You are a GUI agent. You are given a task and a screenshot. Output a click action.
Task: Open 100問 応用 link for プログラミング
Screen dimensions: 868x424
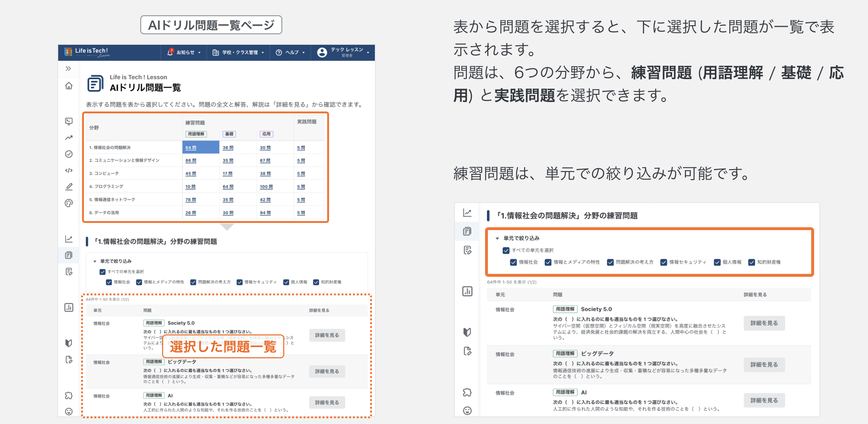point(266,187)
